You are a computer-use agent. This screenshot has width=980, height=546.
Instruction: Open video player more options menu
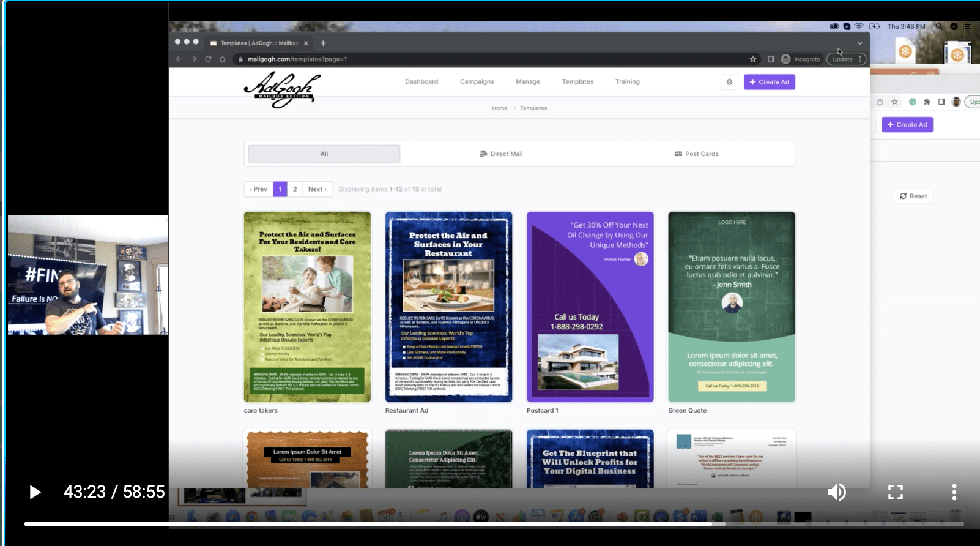[x=954, y=492]
